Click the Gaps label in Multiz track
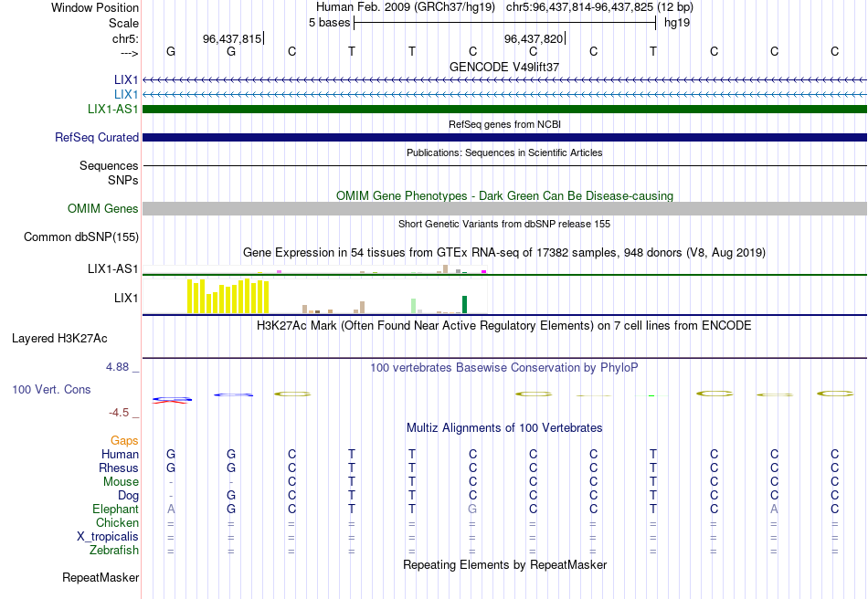 pos(124,440)
